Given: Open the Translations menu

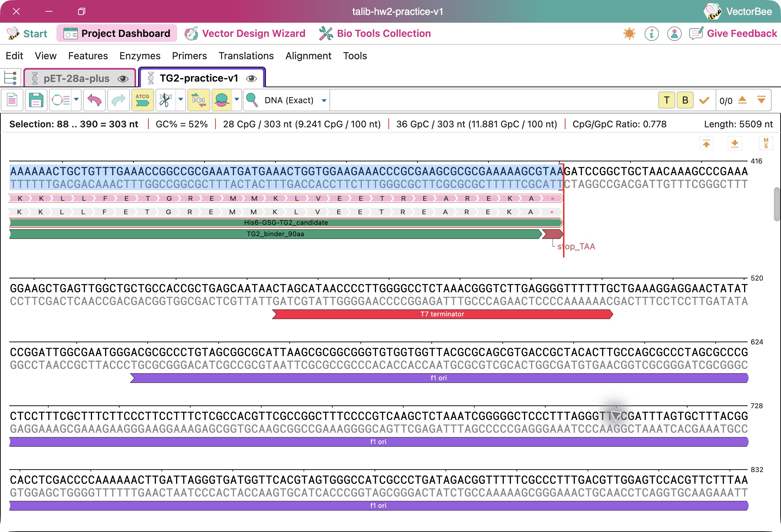Looking at the screenshot, I should 246,56.
